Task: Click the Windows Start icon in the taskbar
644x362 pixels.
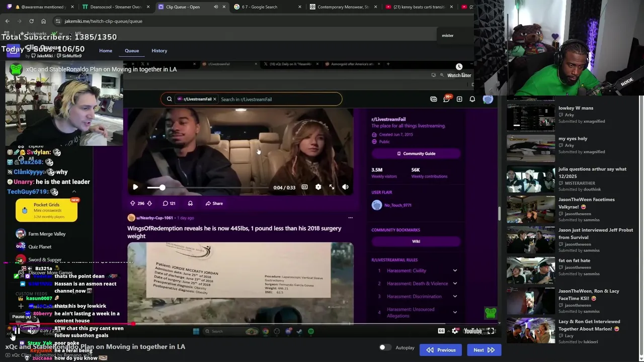Action: (196, 331)
